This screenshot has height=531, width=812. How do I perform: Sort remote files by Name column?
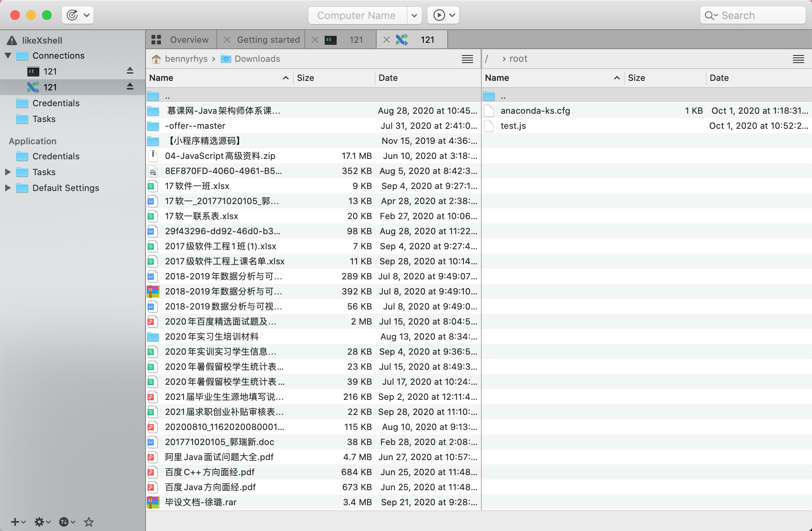coord(553,78)
